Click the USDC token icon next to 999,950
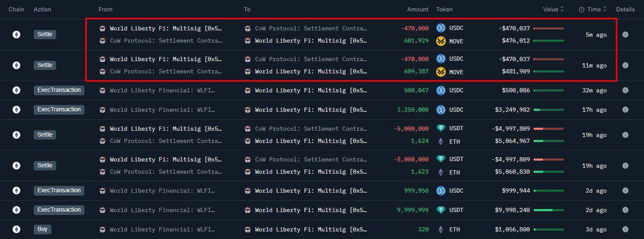This screenshot has height=239, width=644. tap(441, 190)
